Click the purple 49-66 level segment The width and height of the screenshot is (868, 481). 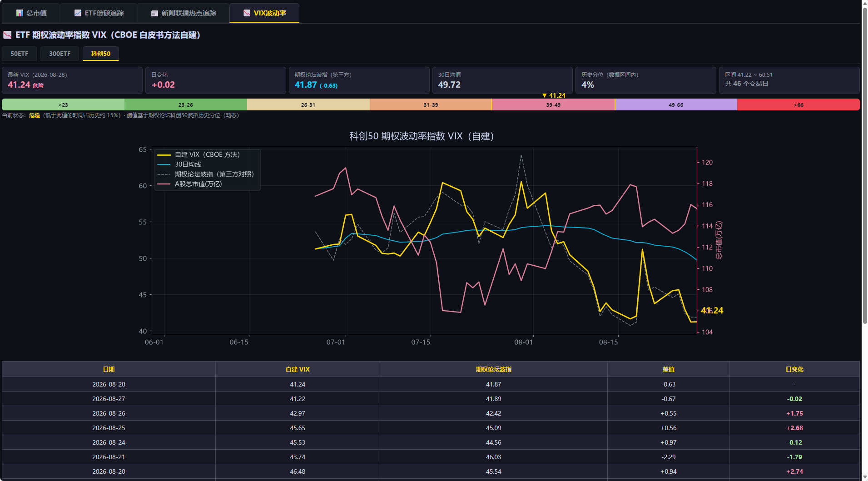click(676, 105)
